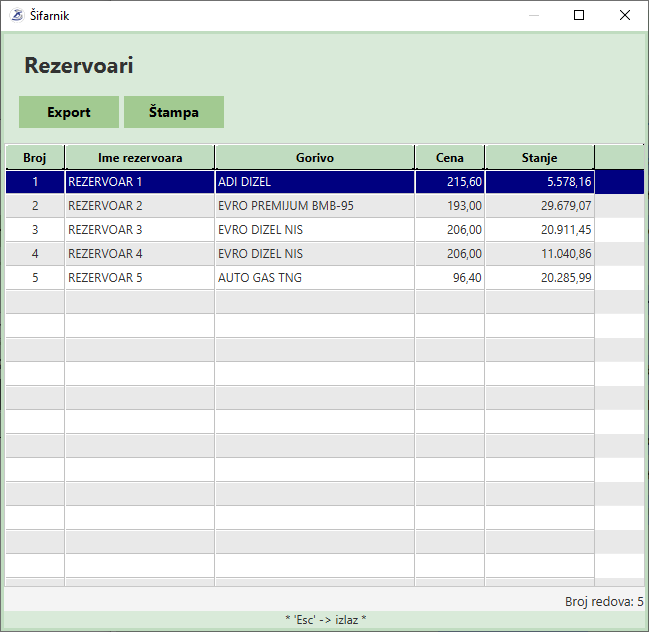The width and height of the screenshot is (649, 632).
Task: Select the REZERVOAR 1 row
Action: coord(140,182)
